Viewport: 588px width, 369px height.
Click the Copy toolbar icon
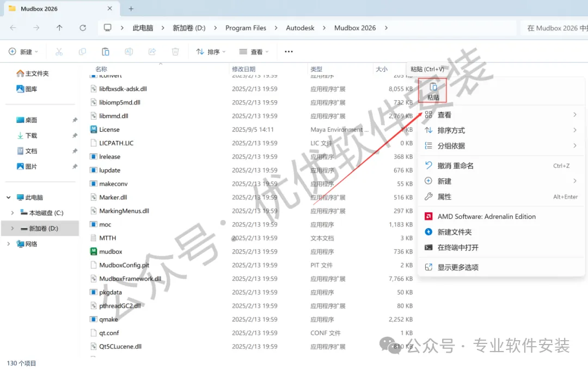(x=82, y=52)
